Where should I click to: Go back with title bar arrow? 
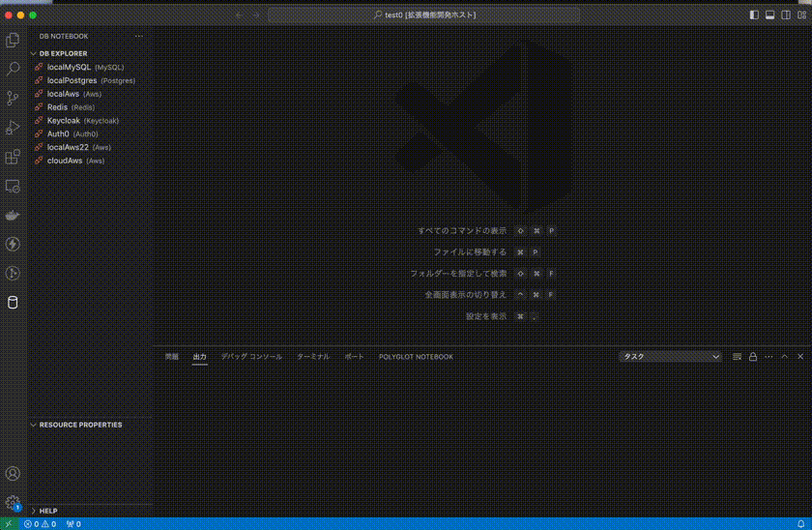(240, 15)
